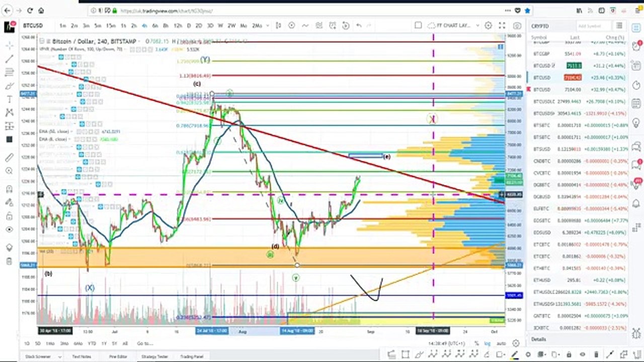This screenshot has width=644, height=362.
Task: Undo the last chart action
Action: coord(359,26)
